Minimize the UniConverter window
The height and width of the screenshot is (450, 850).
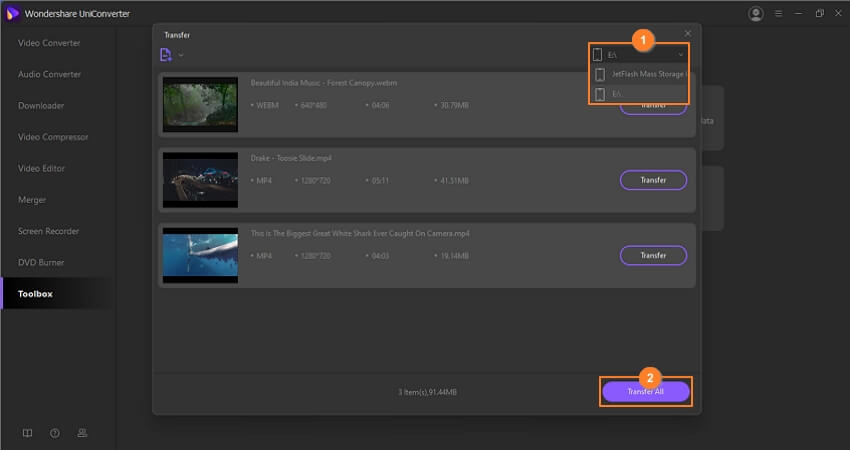click(x=799, y=14)
